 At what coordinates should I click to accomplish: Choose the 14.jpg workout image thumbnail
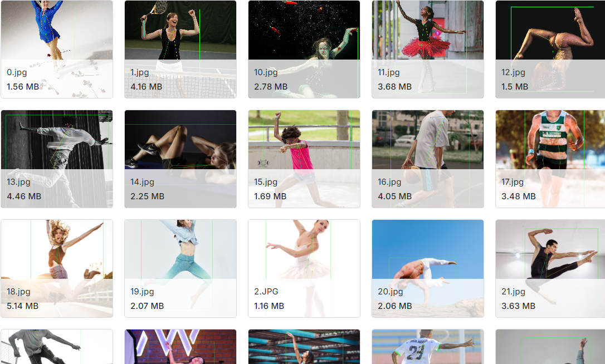tap(180, 159)
